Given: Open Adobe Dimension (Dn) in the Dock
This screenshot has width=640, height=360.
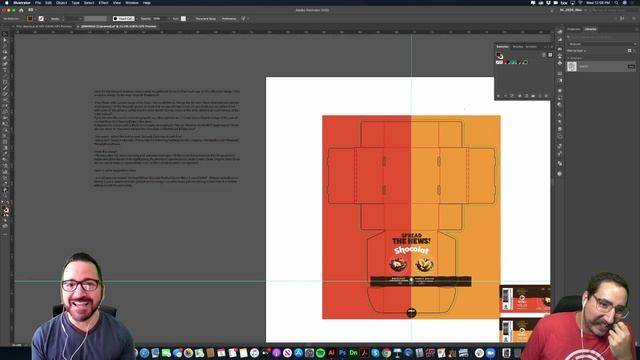Looking at the screenshot, I should coord(353,353).
